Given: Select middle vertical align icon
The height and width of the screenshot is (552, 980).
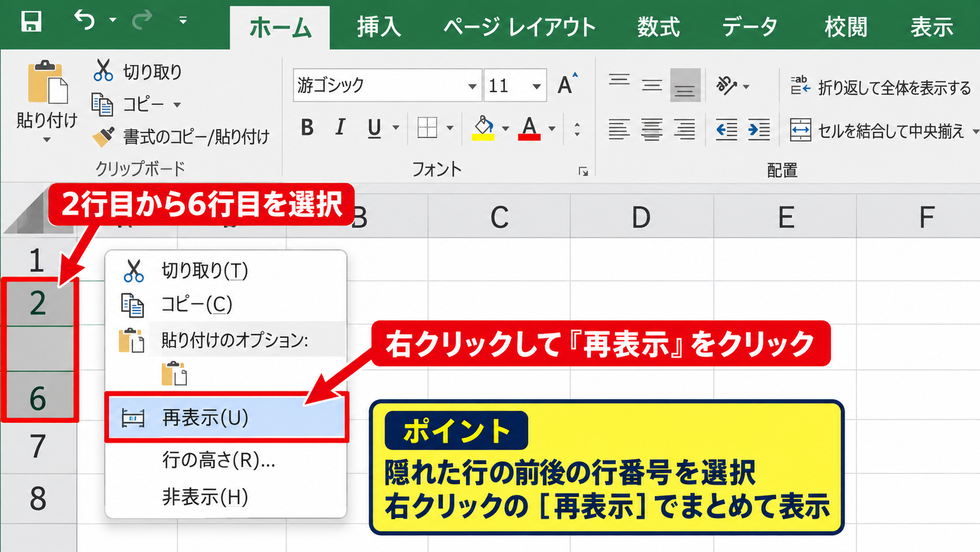Looking at the screenshot, I should (652, 86).
